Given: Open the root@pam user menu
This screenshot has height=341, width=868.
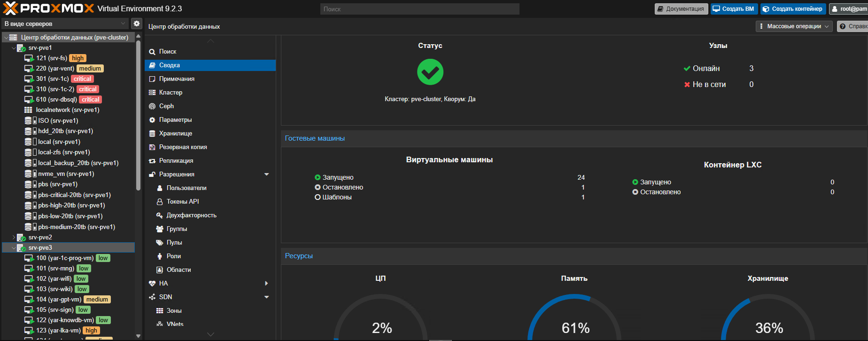Looking at the screenshot, I should click(x=848, y=9).
